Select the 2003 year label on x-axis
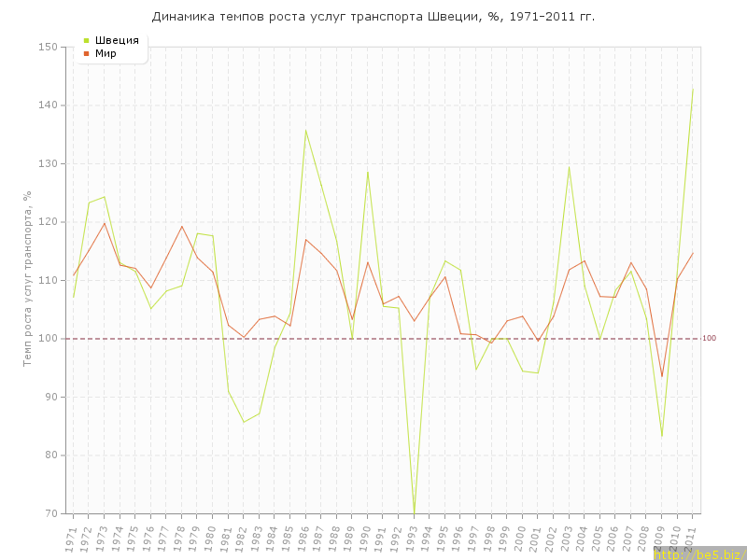 [x=568, y=538]
